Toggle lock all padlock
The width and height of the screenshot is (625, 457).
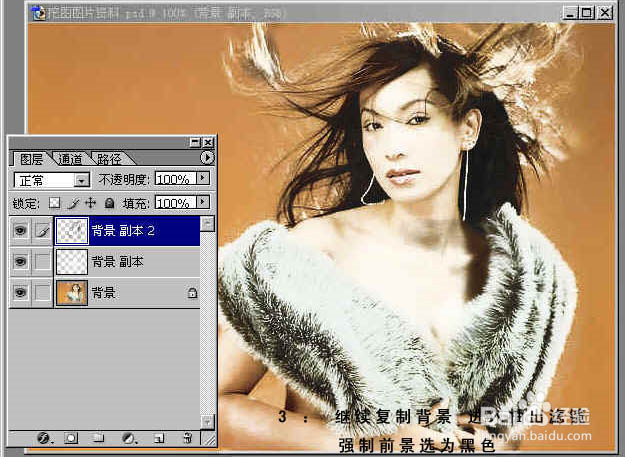(x=109, y=203)
